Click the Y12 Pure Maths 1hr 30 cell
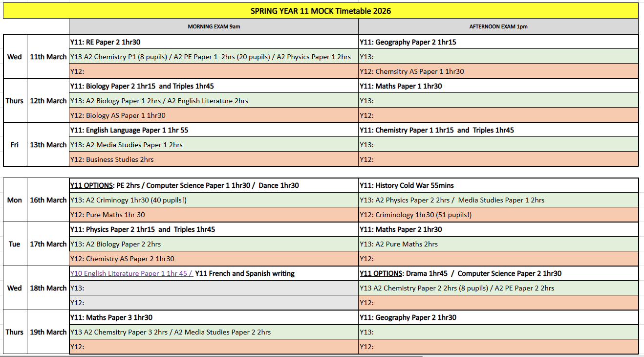644x357 pixels. [107, 215]
